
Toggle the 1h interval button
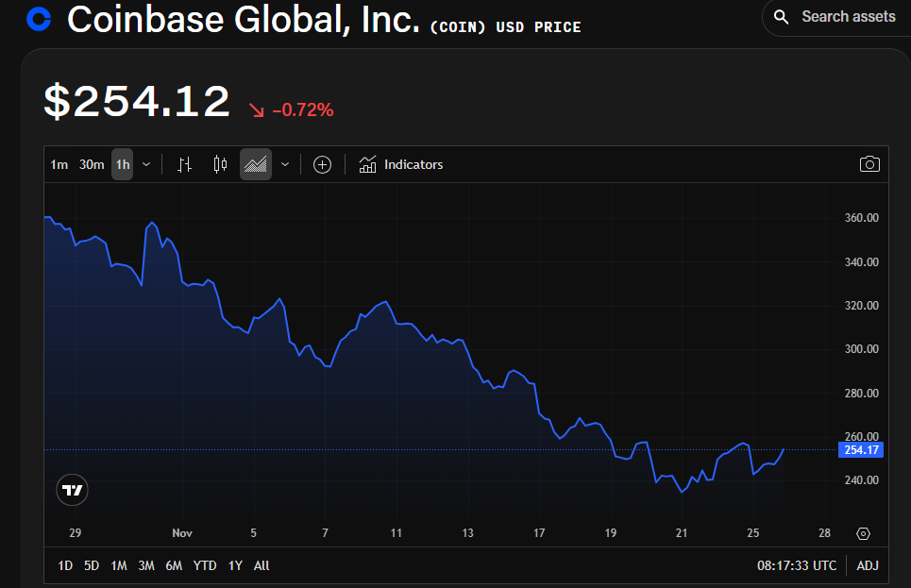123,165
